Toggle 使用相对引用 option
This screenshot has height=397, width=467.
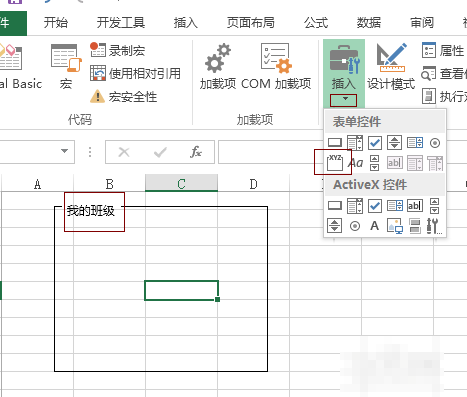pyautogui.click(x=135, y=73)
